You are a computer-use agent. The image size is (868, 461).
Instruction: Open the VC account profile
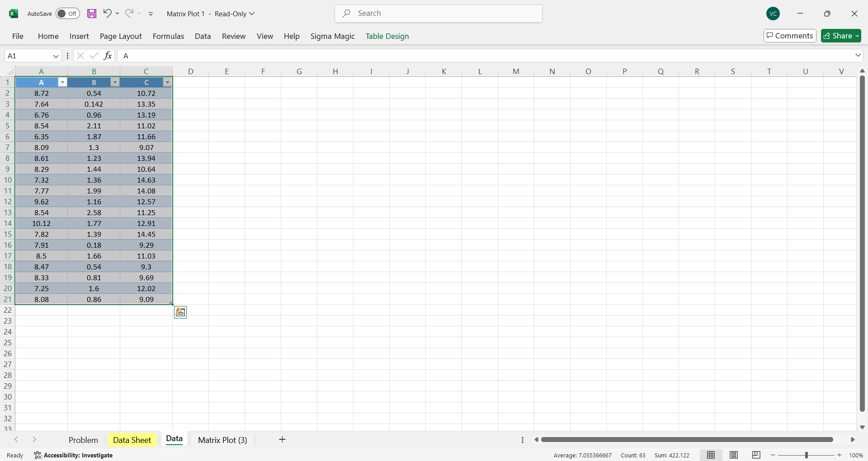[x=773, y=14]
